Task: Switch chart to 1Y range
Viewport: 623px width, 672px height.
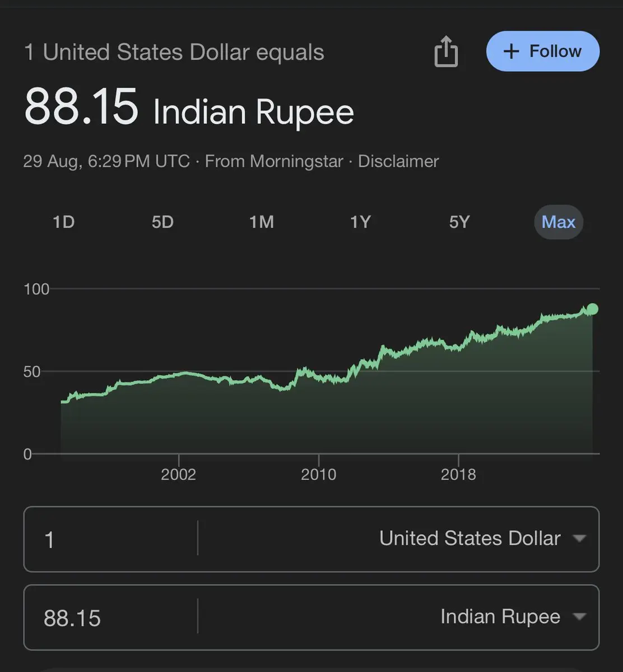Action: click(x=360, y=222)
